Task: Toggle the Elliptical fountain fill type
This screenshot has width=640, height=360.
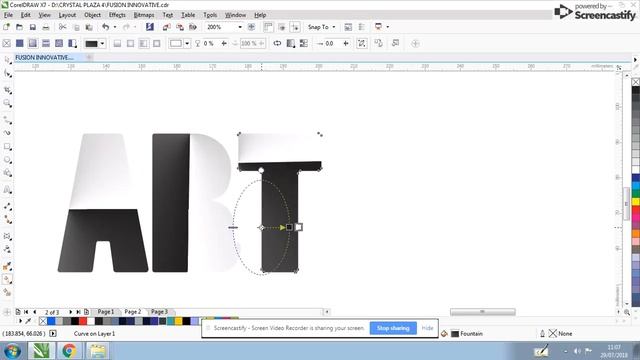Action: pos(130,43)
